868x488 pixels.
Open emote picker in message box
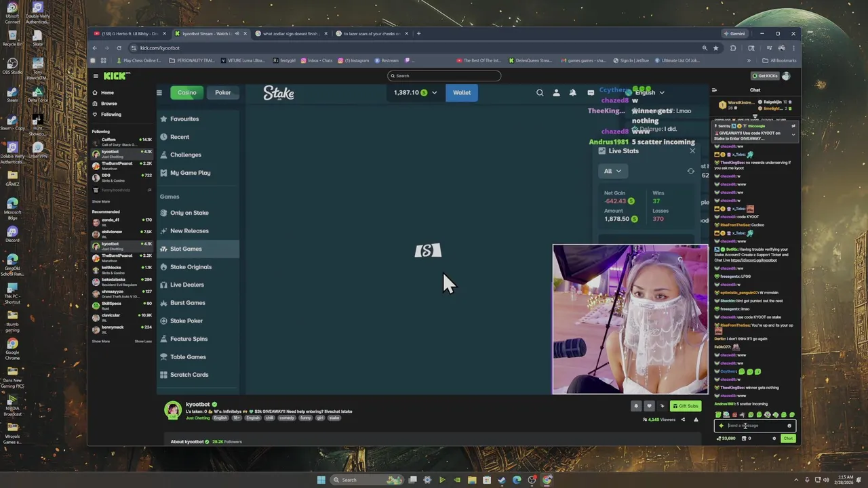pos(789,426)
